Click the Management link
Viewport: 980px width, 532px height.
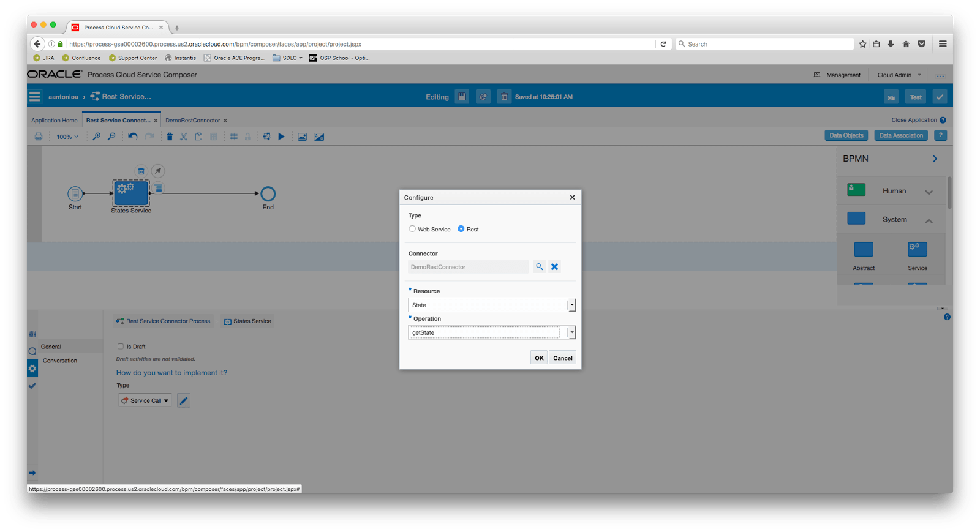(x=843, y=75)
